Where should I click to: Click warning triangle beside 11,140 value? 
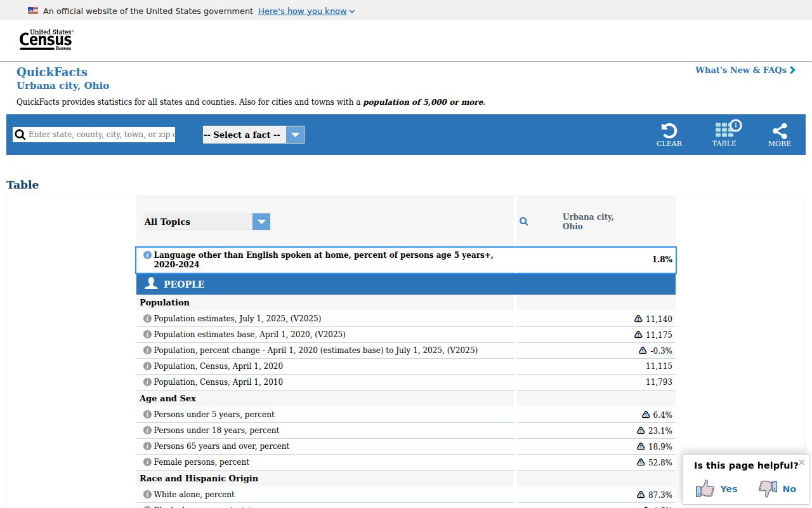pos(638,319)
